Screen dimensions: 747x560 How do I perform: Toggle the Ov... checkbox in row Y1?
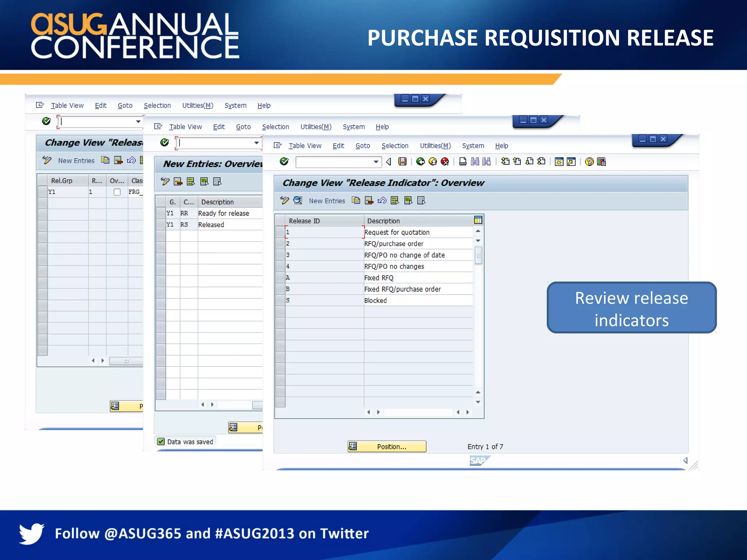[x=117, y=192]
